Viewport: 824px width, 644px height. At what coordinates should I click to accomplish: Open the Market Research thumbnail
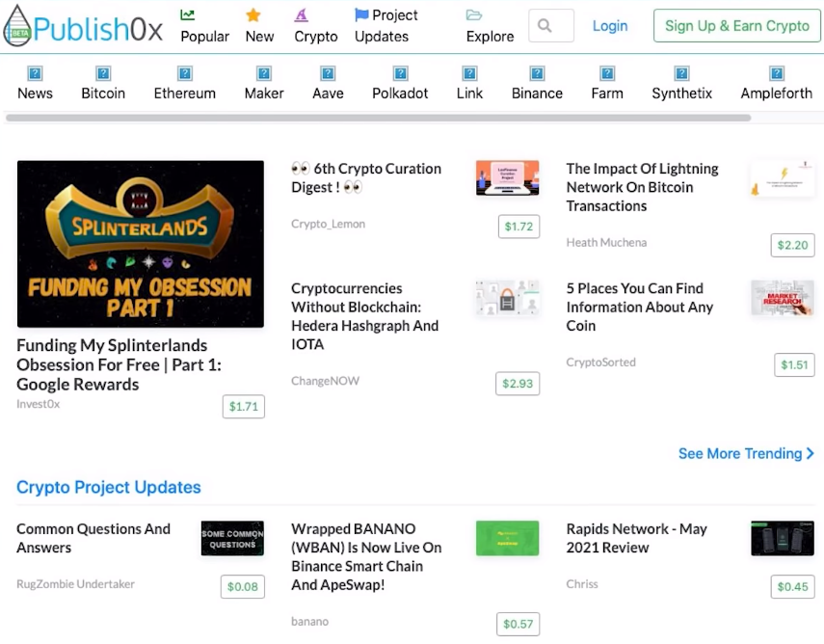coord(783,298)
